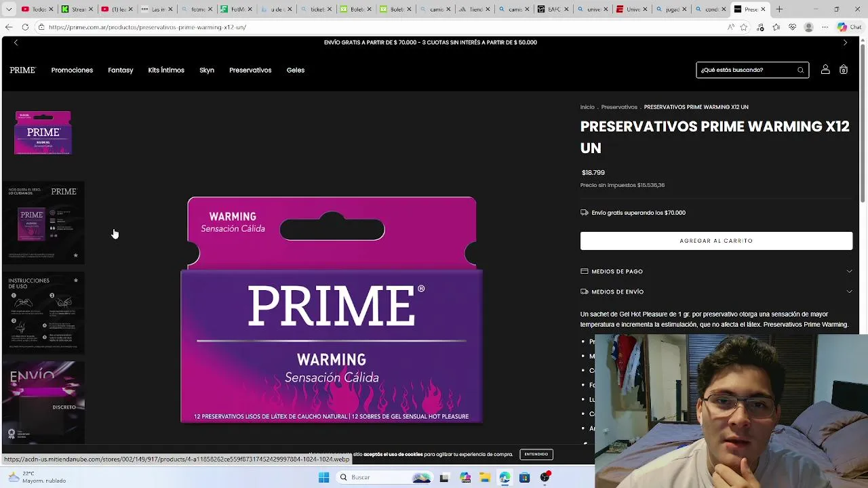Image resolution: width=868 pixels, height=488 pixels.
Task: Click the Precio sin impuestos $15.536,36 text
Action: click(623, 185)
